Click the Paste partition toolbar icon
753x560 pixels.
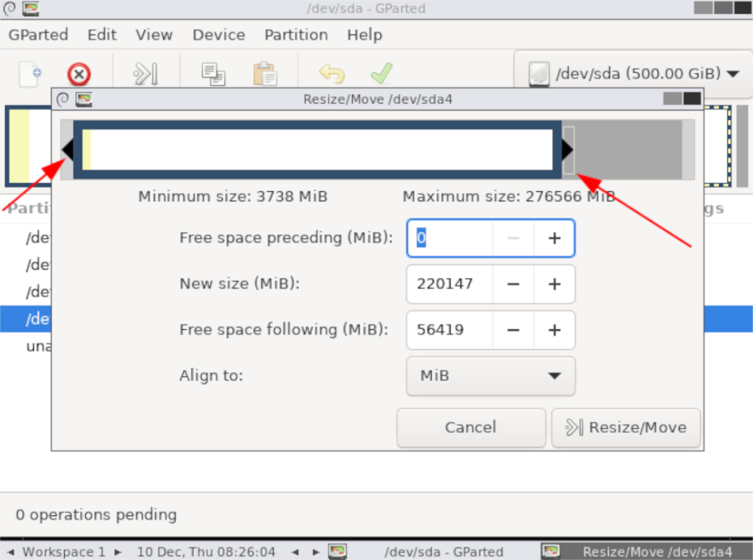[x=264, y=73]
